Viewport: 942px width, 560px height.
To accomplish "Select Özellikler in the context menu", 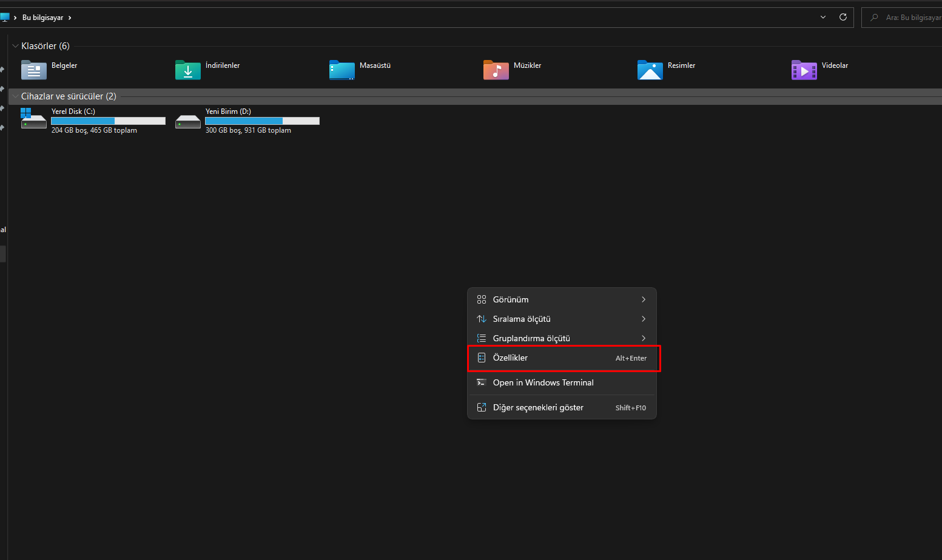I will [562, 358].
